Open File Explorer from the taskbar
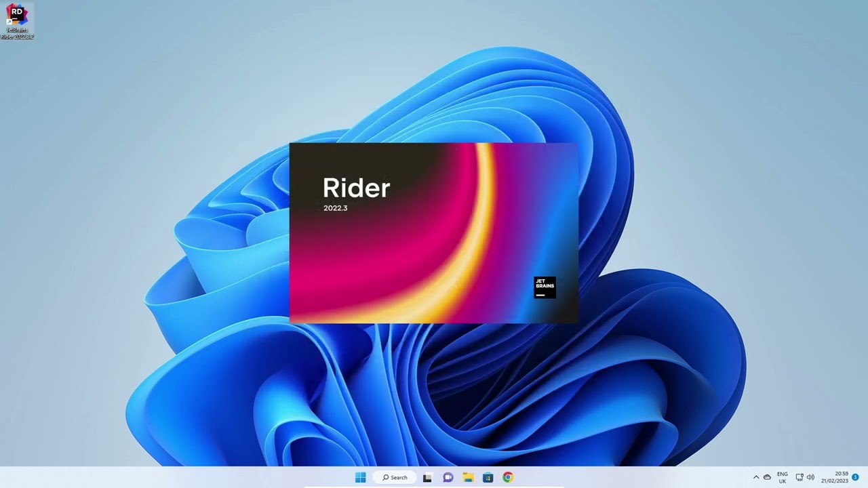Screen dimensions: 868x488 coord(468,477)
